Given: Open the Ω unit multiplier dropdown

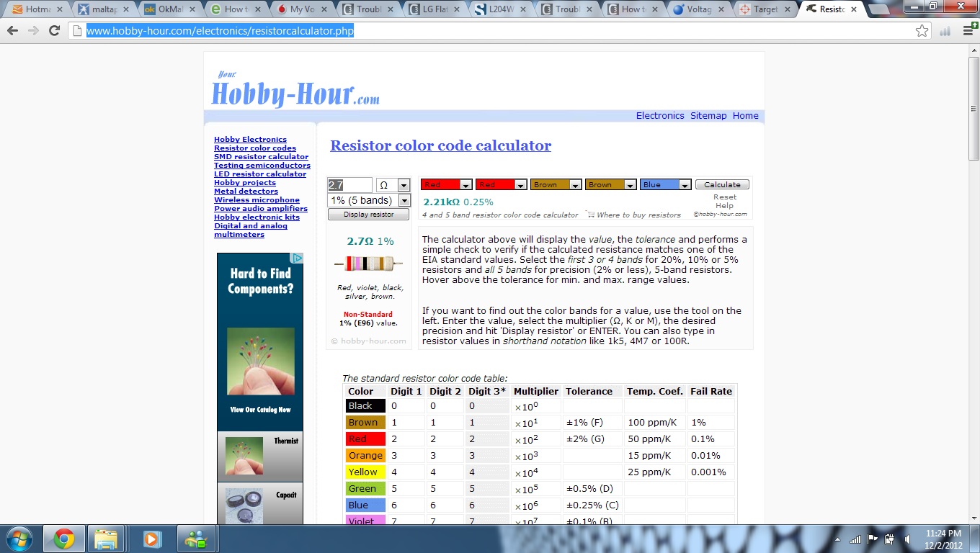Looking at the screenshot, I should 393,185.
